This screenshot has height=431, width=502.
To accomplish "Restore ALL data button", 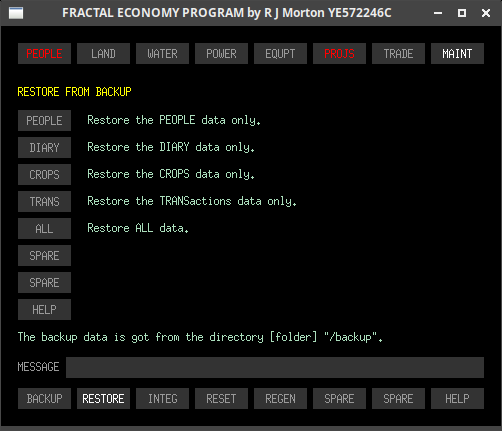I will pyautogui.click(x=44, y=228).
